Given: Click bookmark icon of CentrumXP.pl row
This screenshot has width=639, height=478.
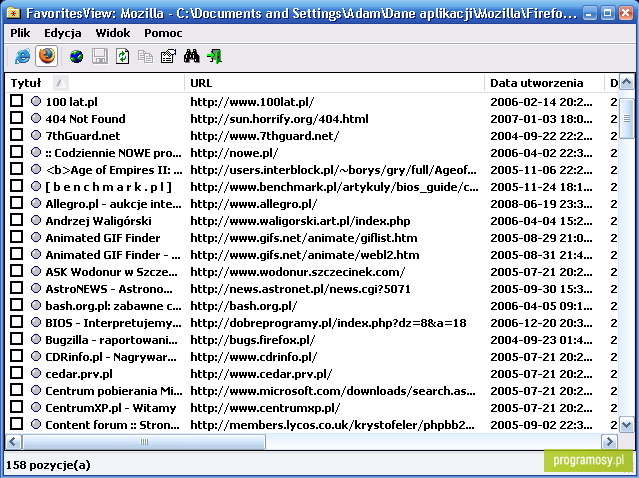Looking at the screenshot, I should tap(36, 407).
